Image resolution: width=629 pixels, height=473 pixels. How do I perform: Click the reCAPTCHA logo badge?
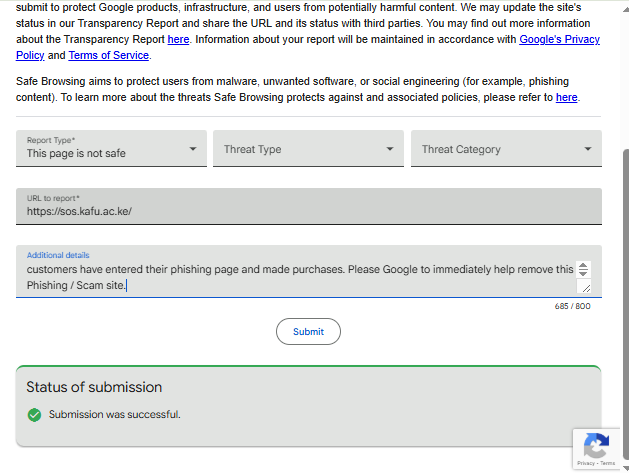(x=596, y=445)
